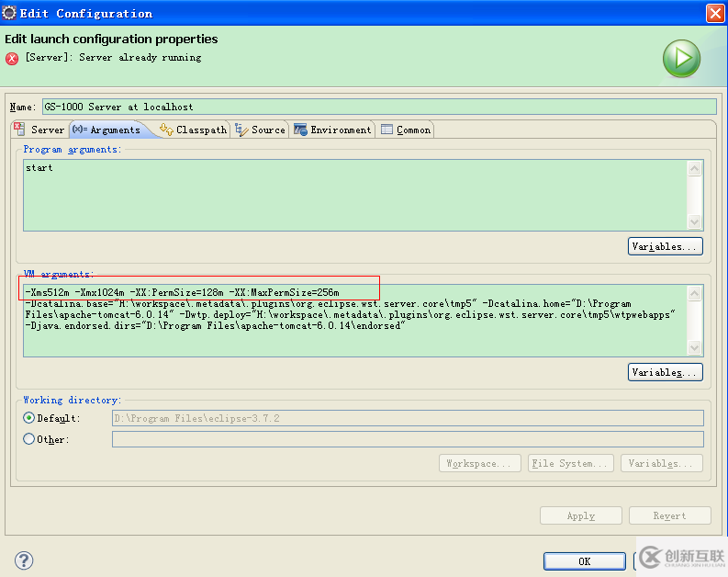The width and height of the screenshot is (728, 577).
Task: Click the "Server already running" error message
Action: pyautogui.click(x=140, y=57)
